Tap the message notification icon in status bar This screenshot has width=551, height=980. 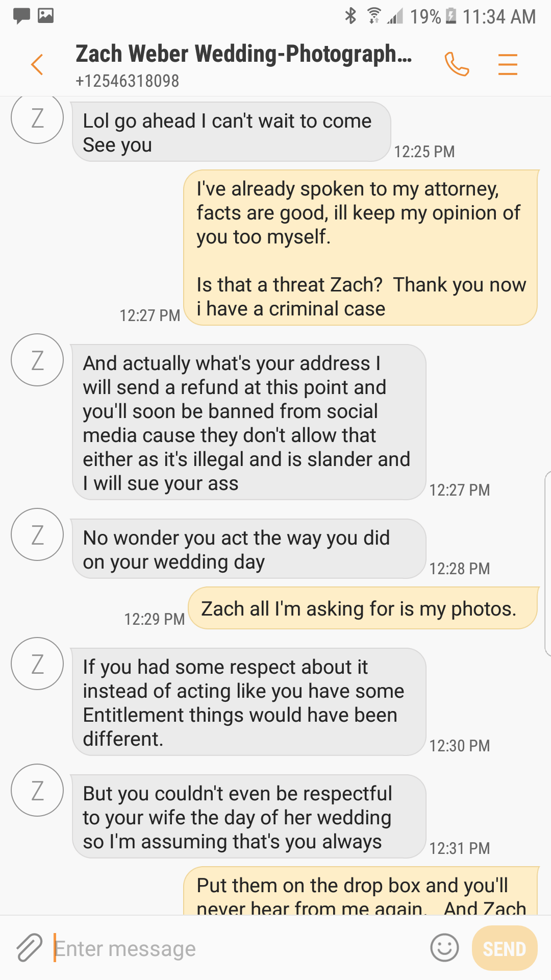pyautogui.click(x=21, y=16)
